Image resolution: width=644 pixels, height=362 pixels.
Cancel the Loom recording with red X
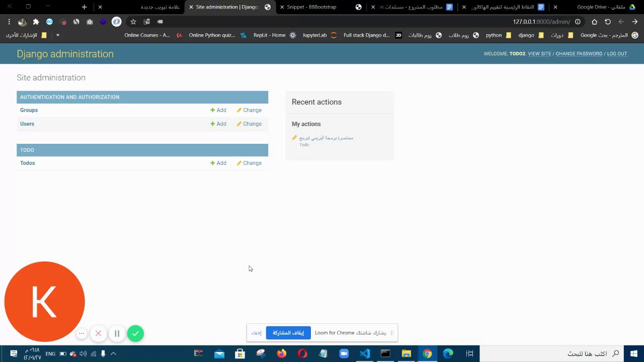coord(99,333)
